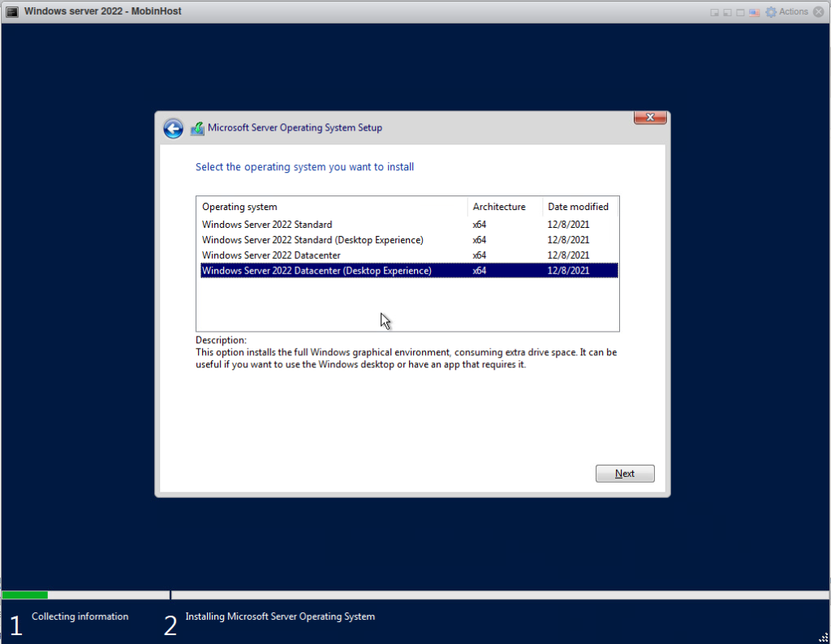831x644 pixels.
Task: Close the MobinHost console window
Action: [x=818, y=11]
